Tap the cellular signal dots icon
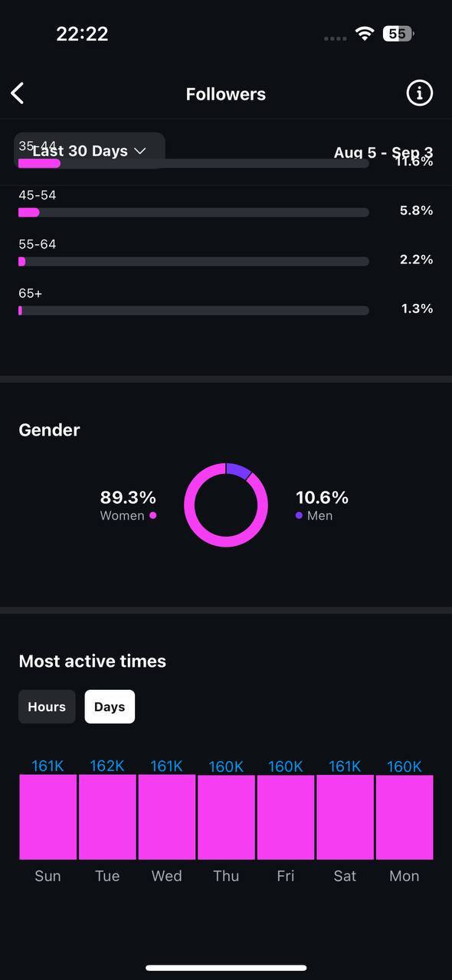This screenshot has height=980, width=452. coord(336,38)
